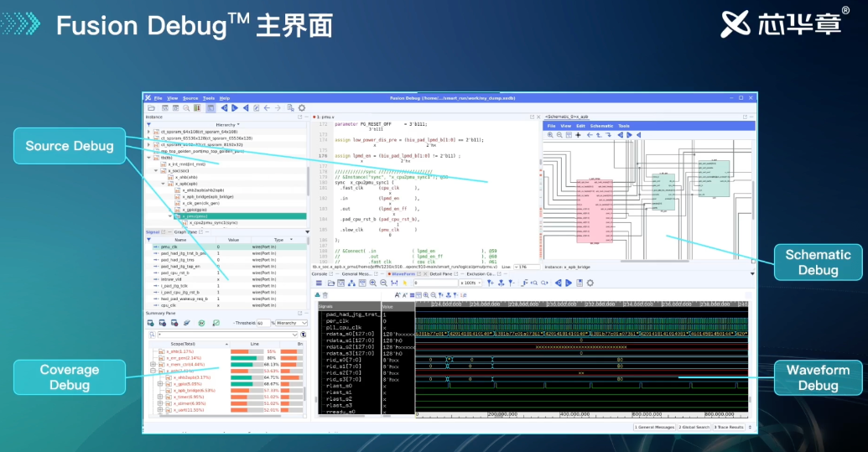Viewport: 868px width, 452px height.
Task: Click the waveform toolbar right-pointing blue arrow
Action: pos(569,283)
